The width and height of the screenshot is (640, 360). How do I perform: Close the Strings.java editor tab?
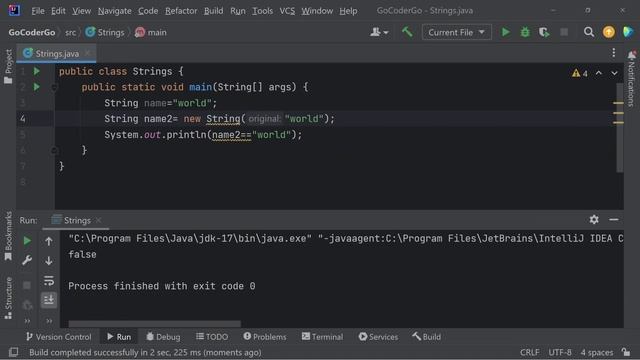[x=87, y=53]
